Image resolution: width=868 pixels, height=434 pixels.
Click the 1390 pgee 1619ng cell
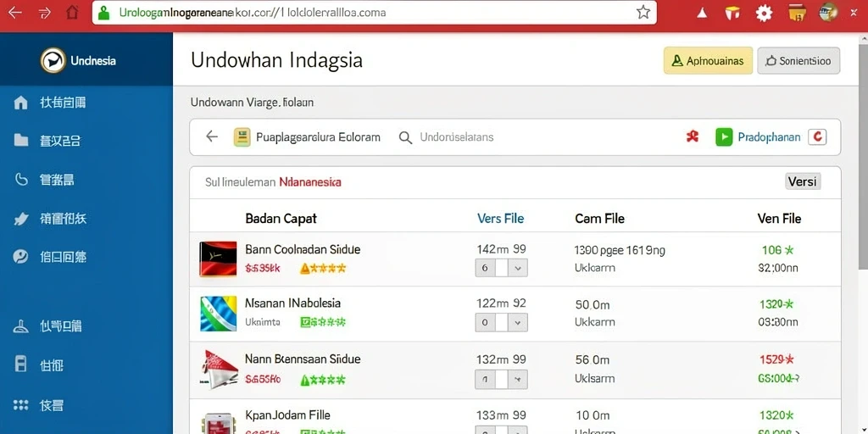click(x=620, y=250)
